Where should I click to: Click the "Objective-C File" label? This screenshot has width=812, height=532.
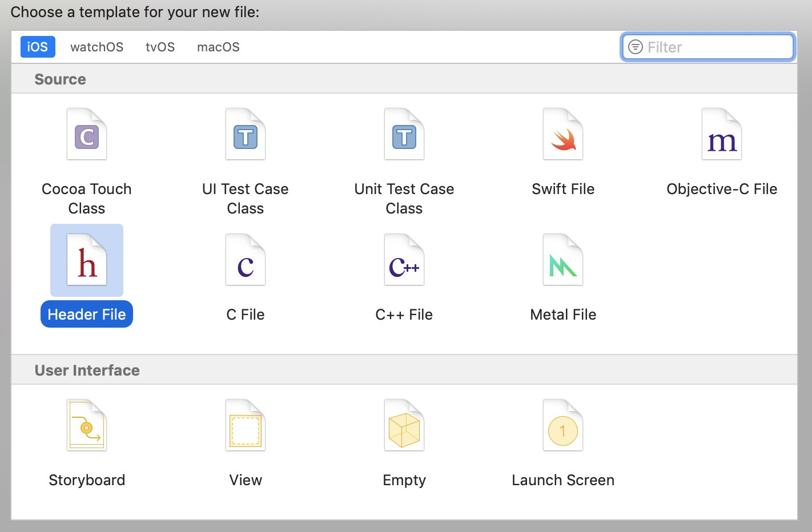tap(722, 189)
